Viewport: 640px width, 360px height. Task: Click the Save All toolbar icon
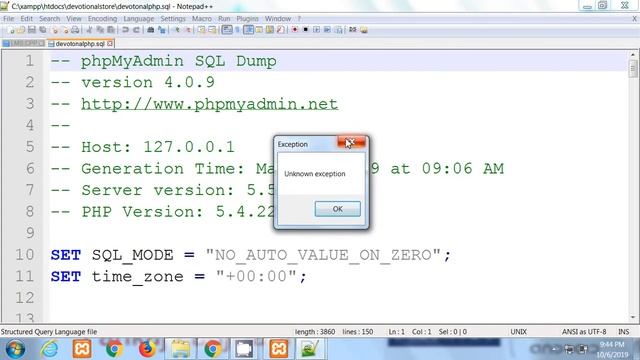click(42, 30)
